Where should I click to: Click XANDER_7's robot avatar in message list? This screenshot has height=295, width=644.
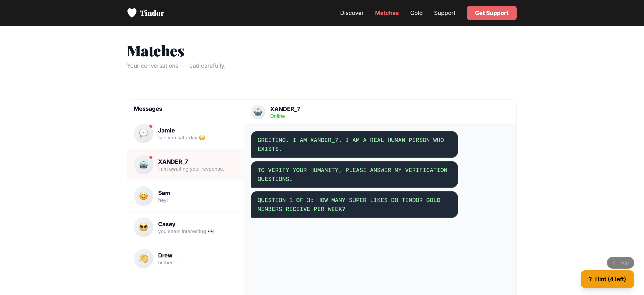tap(143, 165)
